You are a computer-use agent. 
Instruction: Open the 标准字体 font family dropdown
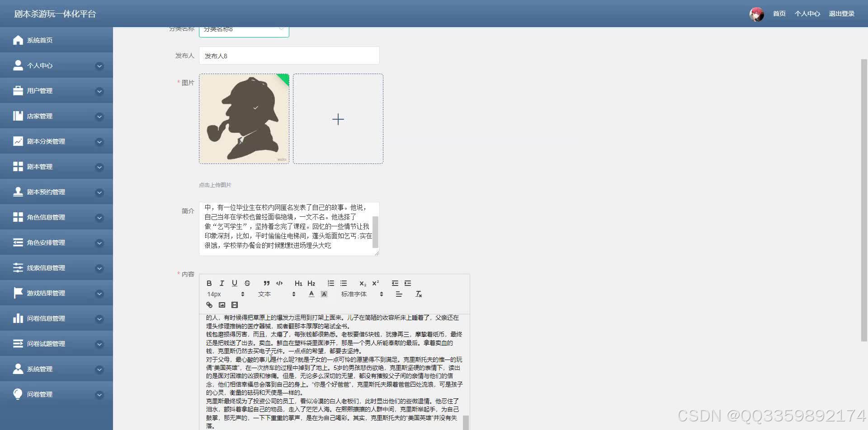coord(362,294)
